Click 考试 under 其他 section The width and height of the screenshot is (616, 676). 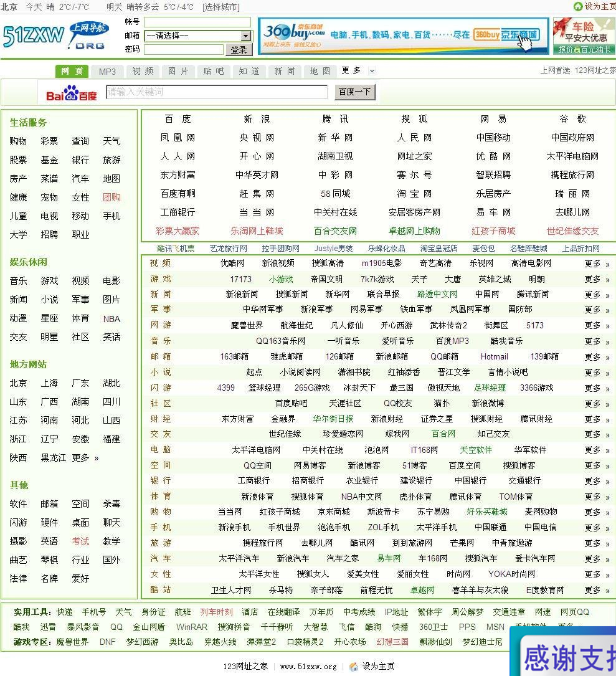(x=80, y=541)
